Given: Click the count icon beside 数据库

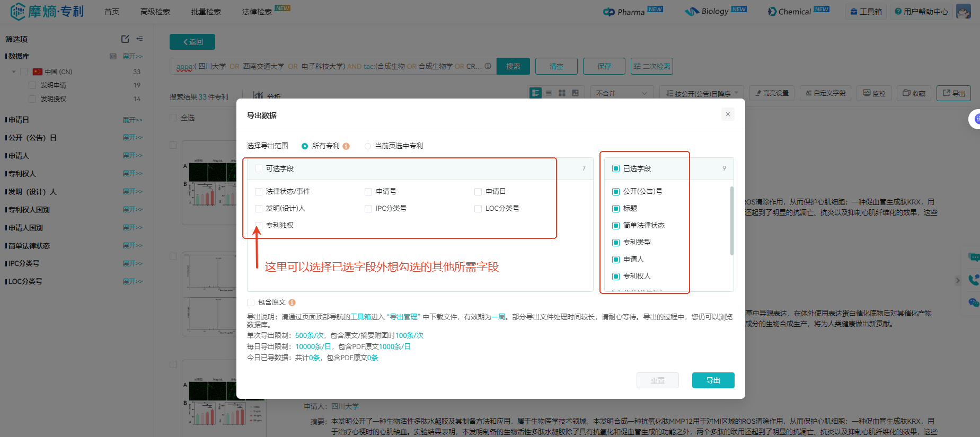Looking at the screenshot, I should 113,56.
